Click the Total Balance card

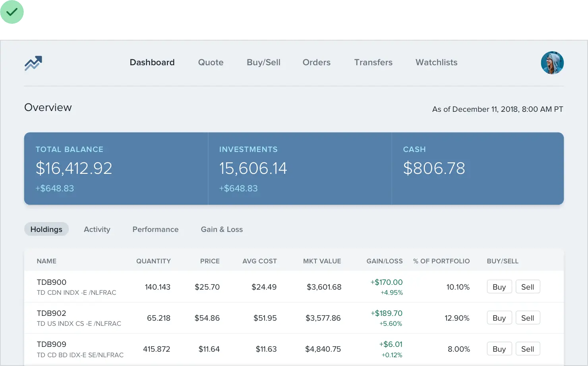pyautogui.click(x=116, y=169)
